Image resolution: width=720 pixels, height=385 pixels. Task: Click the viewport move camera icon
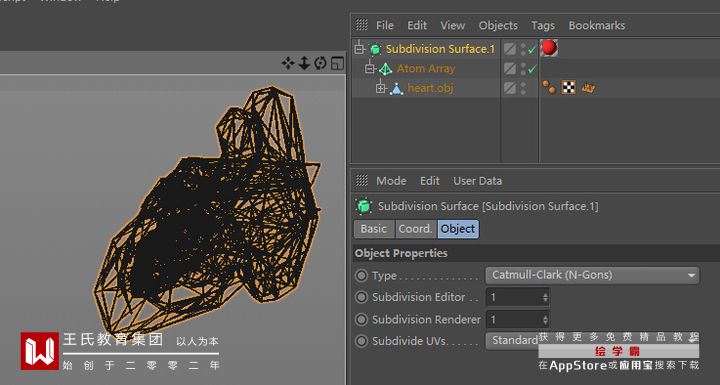[288, 63]
